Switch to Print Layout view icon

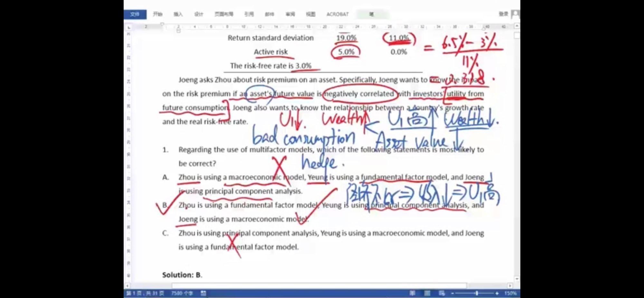pos(427,293)
